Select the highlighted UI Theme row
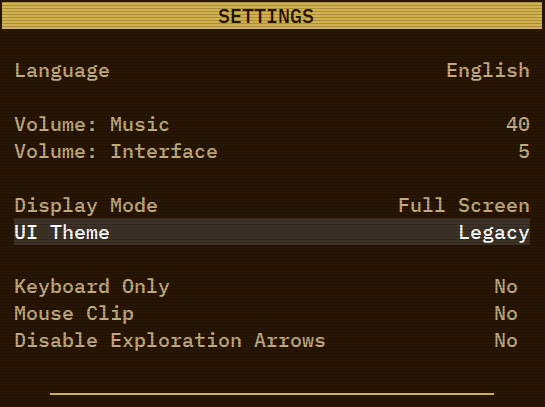545x407 pixels. [x=272, y=232]
